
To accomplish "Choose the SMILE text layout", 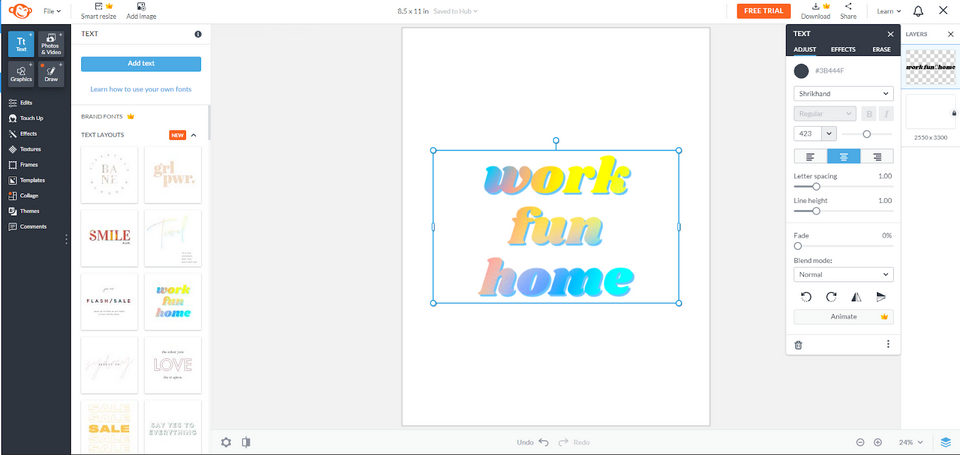I will (110, 238).
